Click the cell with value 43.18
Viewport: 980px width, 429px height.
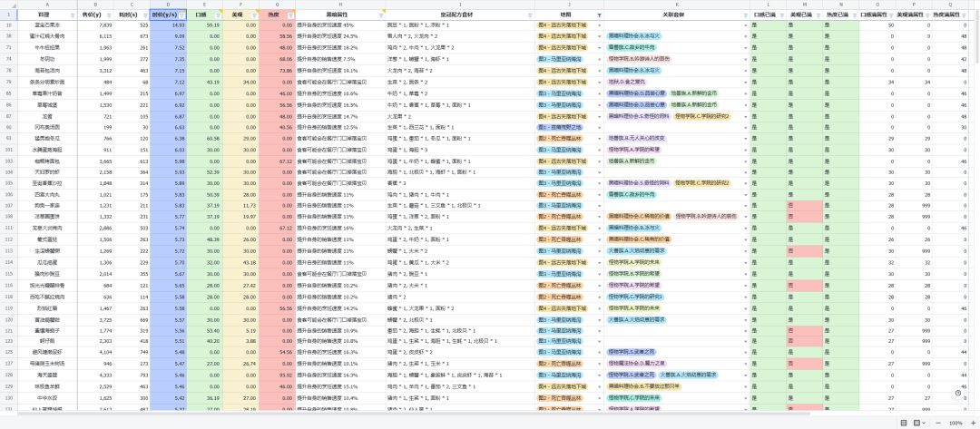click(x=240, y=261)
